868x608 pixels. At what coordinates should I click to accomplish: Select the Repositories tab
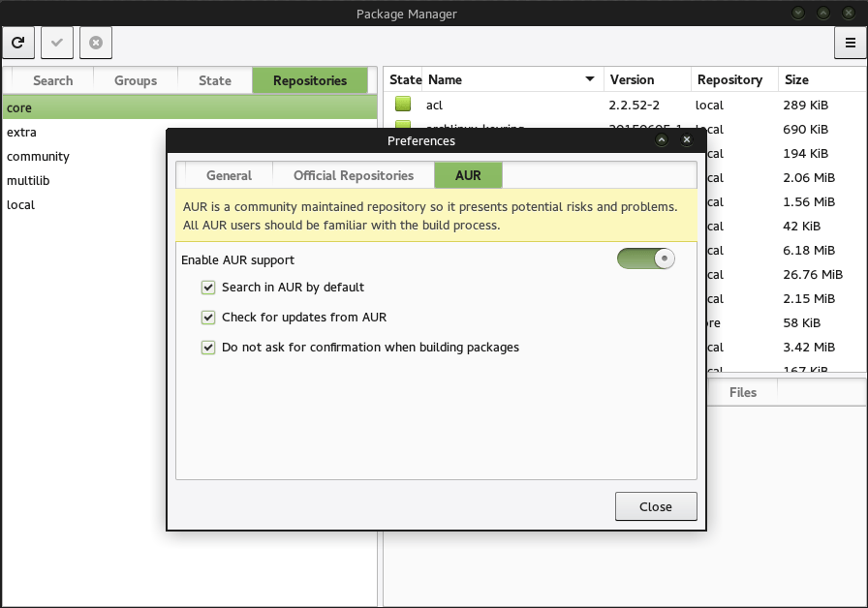pos(310,80)
